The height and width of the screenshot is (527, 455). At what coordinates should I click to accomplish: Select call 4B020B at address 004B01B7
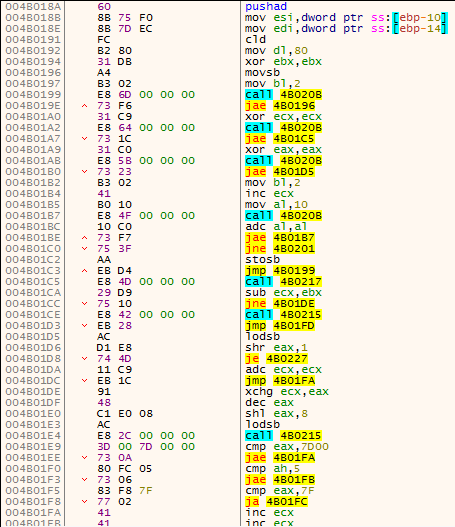click(283, 215)
